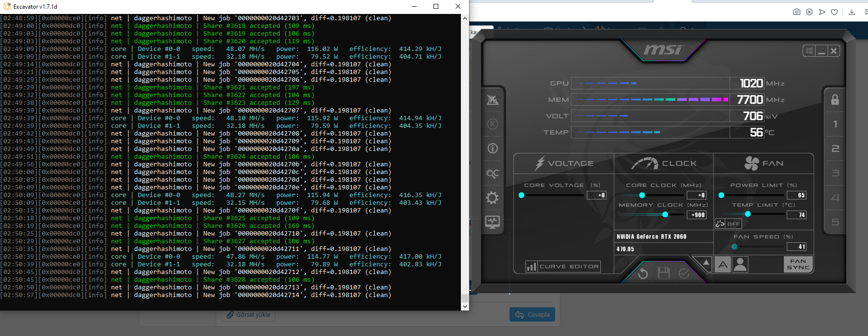Open the hardware monitor graph window
Image resolution: width=868 pixels, height=336 pixels.
coord(492,222)
